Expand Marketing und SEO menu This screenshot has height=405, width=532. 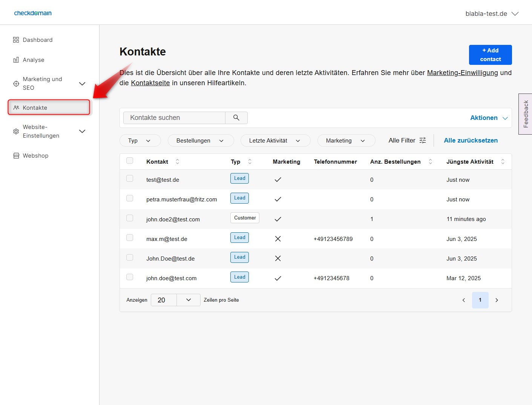coord(82,83)
